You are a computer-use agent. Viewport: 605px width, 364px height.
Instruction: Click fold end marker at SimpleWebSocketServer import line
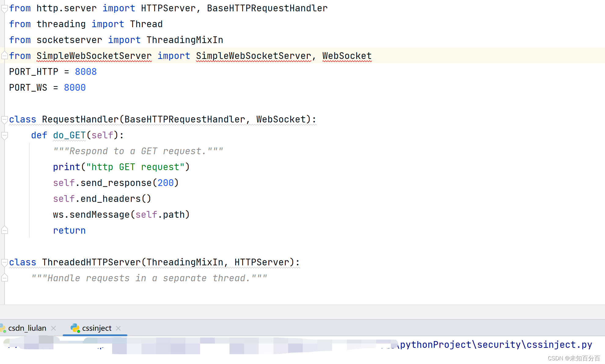(4, 56)
